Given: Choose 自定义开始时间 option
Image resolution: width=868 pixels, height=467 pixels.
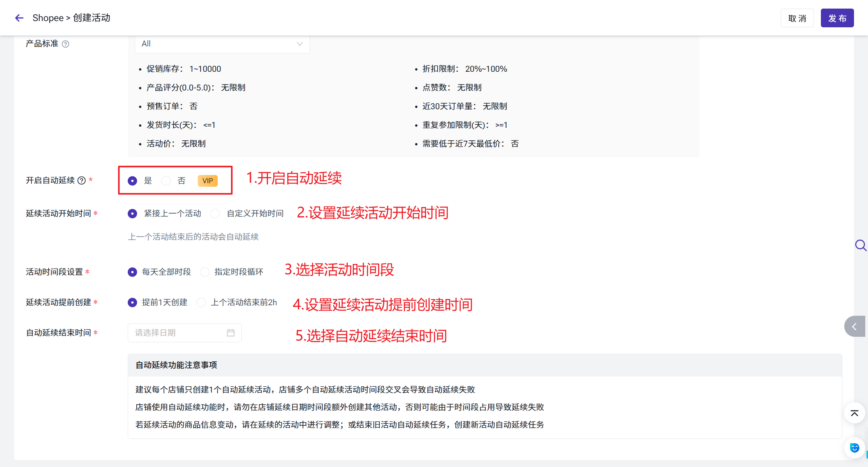Looking at the screenshot, I should point(215,214).
